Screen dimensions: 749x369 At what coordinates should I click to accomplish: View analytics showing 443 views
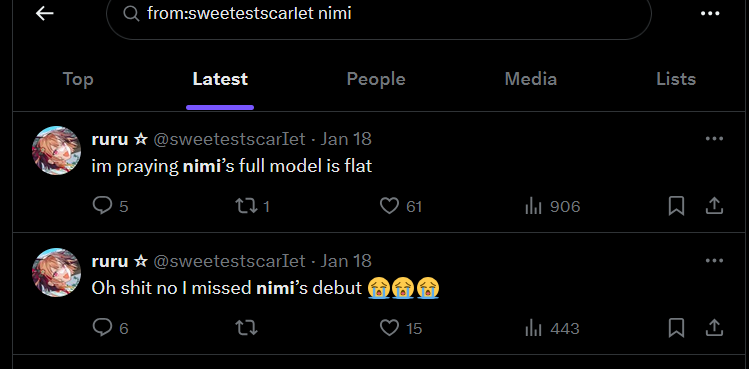coord(552,328)
